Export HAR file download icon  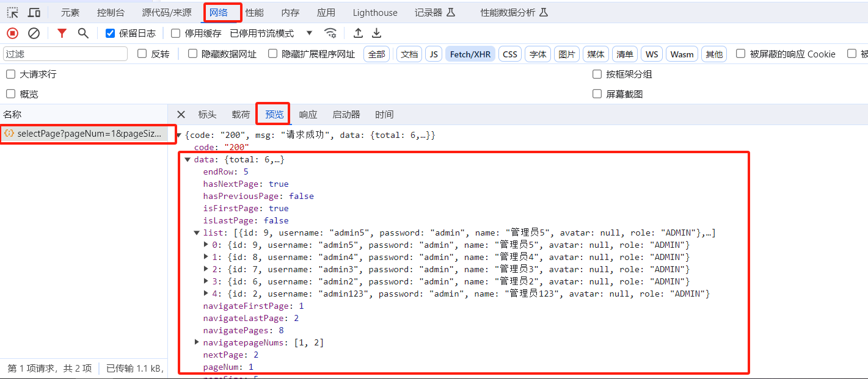(377, 33)
